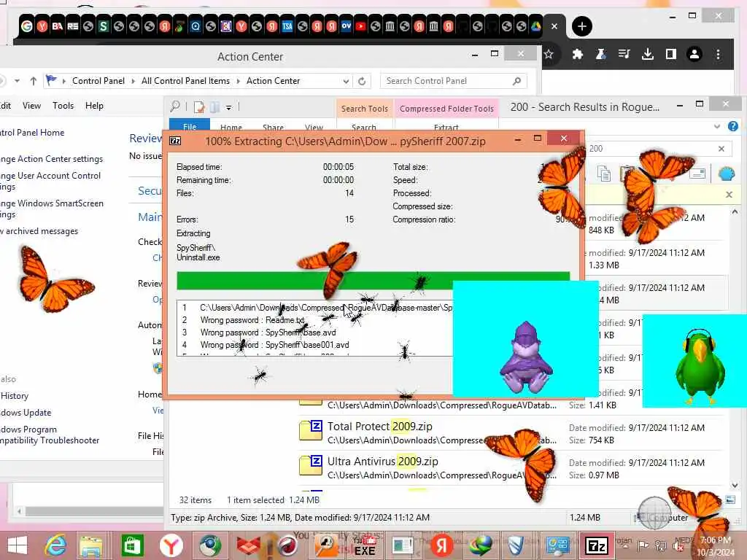Expand Customize Quick Access Toolbar dropdown
Image resolution: width=747 pixels, height=560 pixels.
(x=228, y=108)
